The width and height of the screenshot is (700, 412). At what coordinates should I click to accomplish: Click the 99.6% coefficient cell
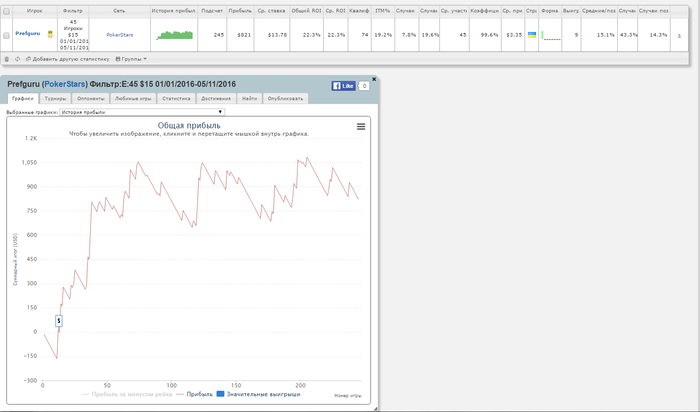pyautogui.click(x=489, y=35)
